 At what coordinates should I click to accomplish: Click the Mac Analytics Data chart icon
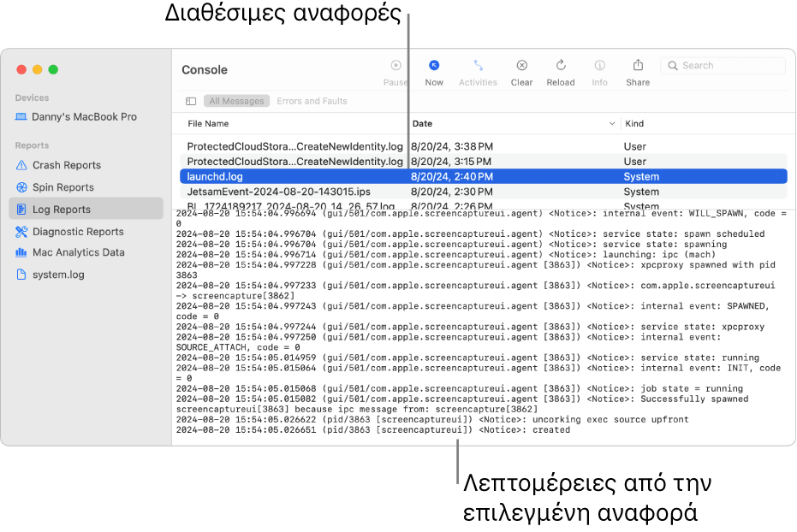click(x=21, y=252)
